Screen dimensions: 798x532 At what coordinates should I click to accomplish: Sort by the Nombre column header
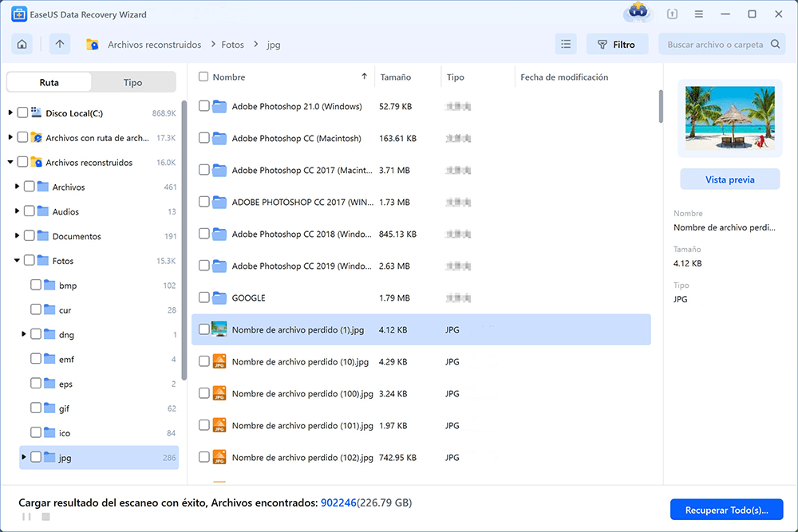click(229, 77)
